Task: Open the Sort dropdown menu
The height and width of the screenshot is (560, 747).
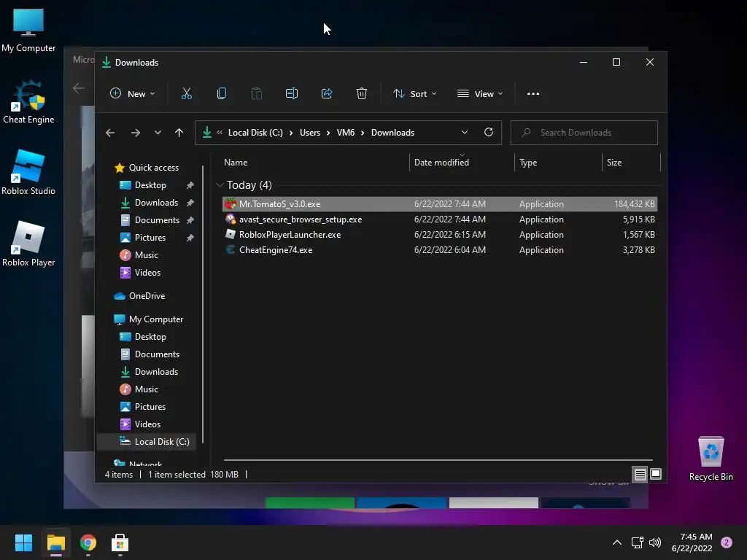Action: (415, 94)
